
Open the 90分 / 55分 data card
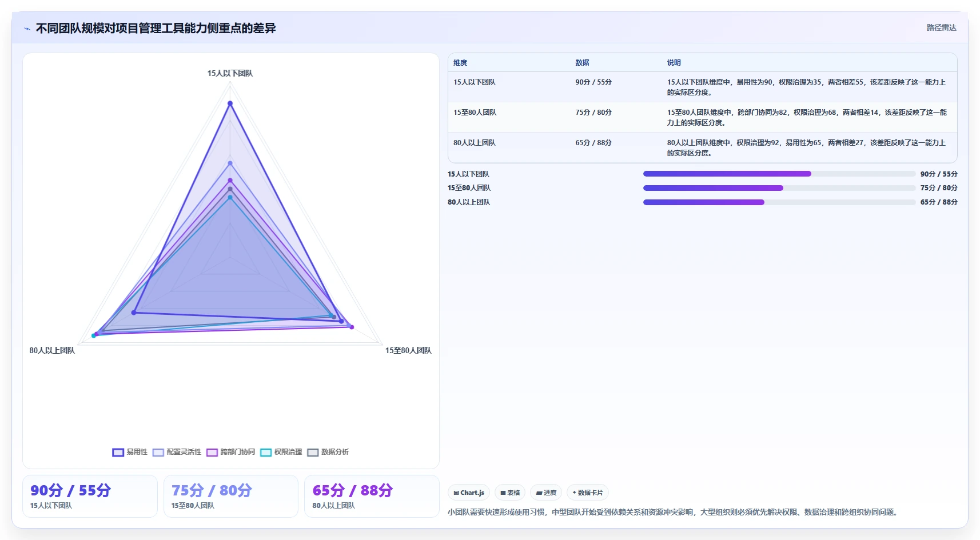tap(90, 496)
